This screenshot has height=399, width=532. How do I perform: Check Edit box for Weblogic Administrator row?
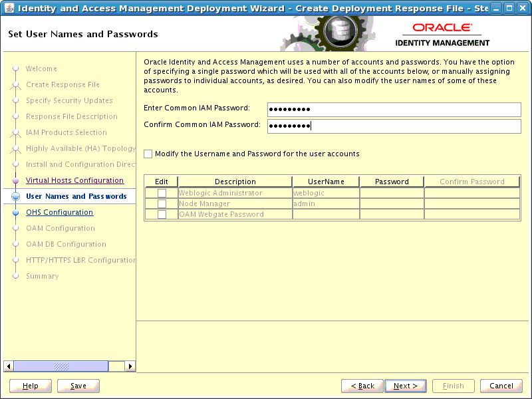tap(162, 193)
